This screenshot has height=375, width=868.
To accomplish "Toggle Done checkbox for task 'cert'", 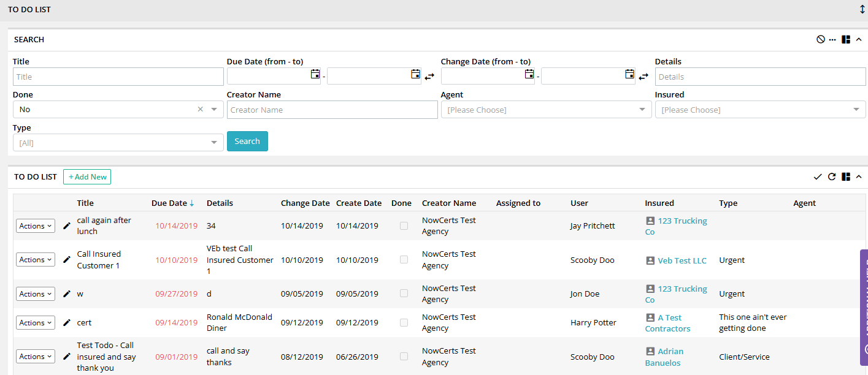I will click(404, 322).
